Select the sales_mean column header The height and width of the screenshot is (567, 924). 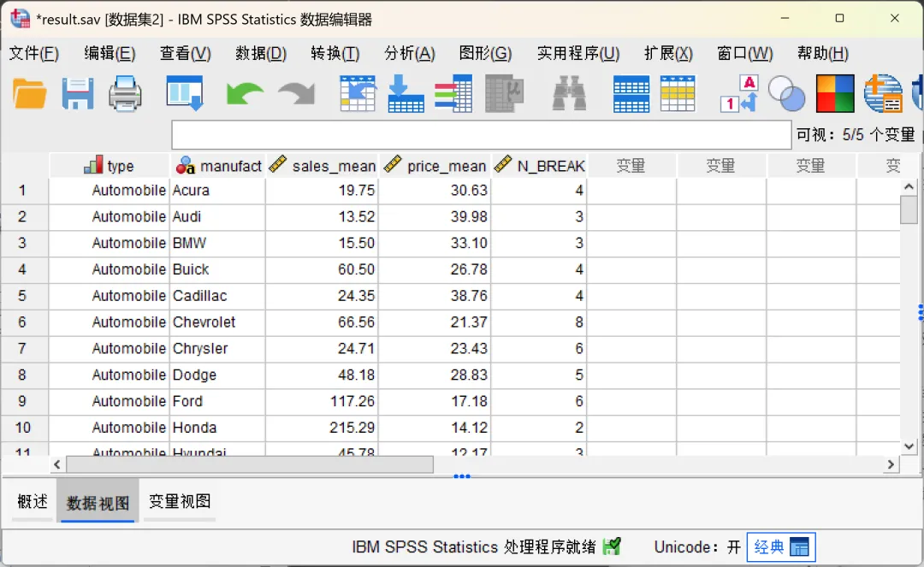(x=323, y=166)
